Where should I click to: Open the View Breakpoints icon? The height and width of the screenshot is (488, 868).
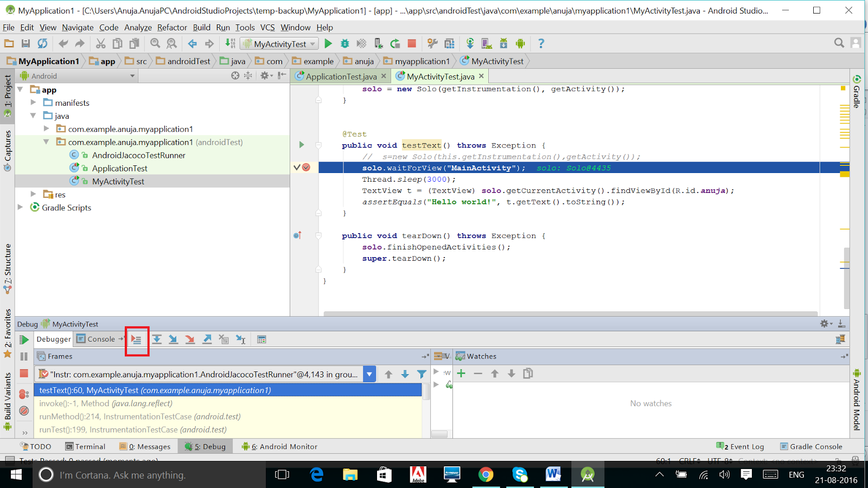[24, 394]
